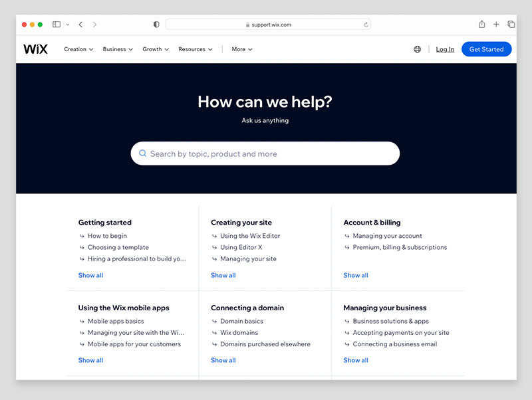Open Mobile apps for your customers
Screen dimensions: 532x400
tap(134, 344)
